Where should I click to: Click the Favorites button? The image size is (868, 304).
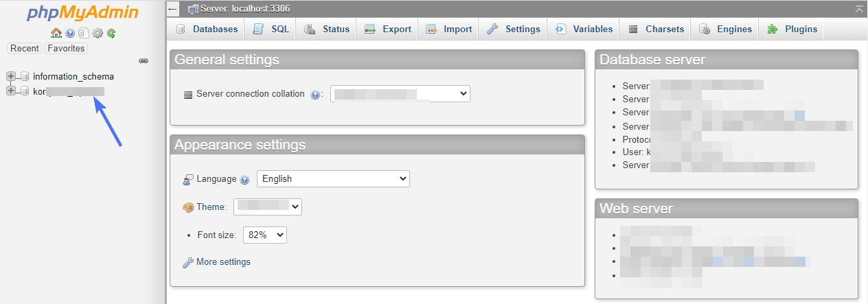[66, 48]
